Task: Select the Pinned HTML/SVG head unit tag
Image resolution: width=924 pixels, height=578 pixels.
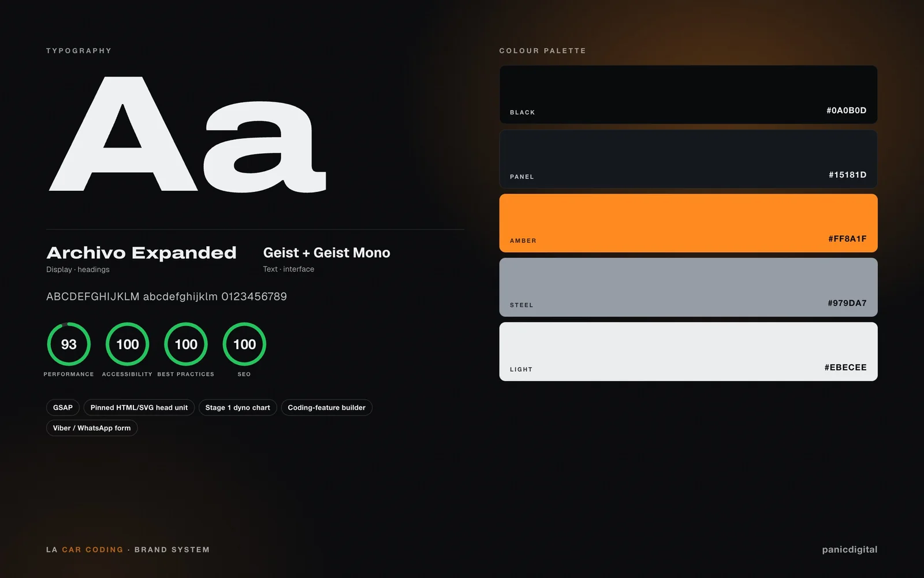Action: (x=139, y=407)
